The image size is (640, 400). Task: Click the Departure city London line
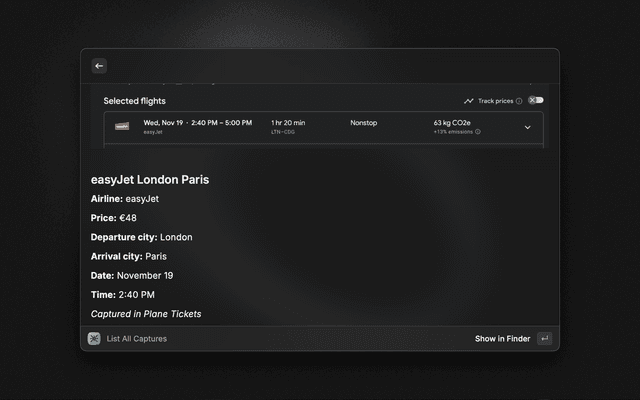point(141,237)
